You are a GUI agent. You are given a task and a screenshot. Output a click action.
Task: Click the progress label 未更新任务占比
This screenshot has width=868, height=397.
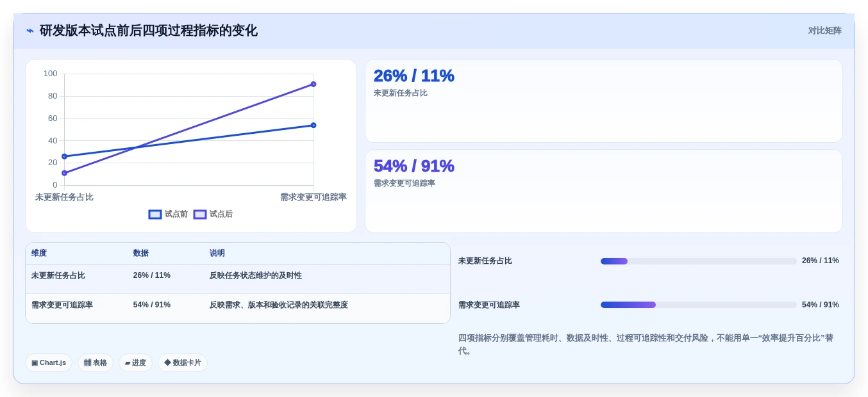click(485, 261)
